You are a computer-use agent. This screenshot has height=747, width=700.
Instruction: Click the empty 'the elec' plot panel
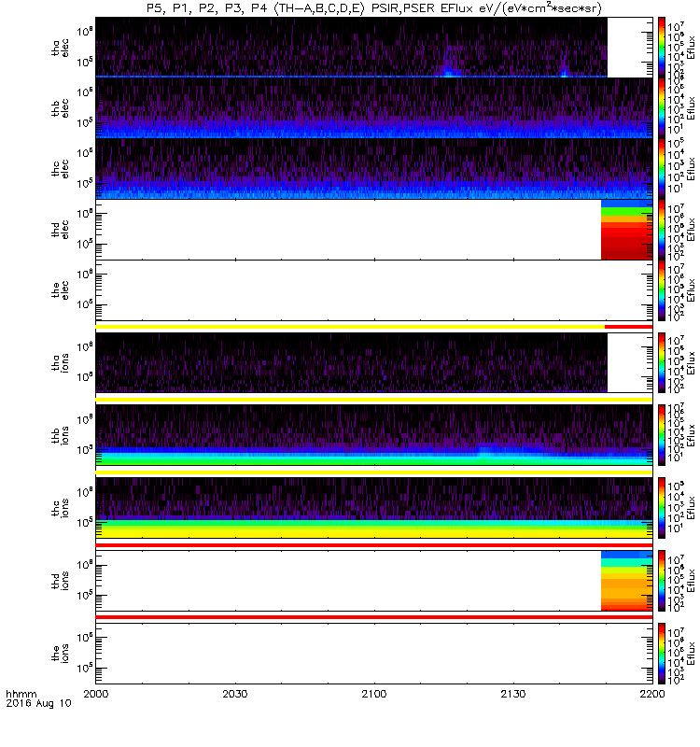(374, 290)
